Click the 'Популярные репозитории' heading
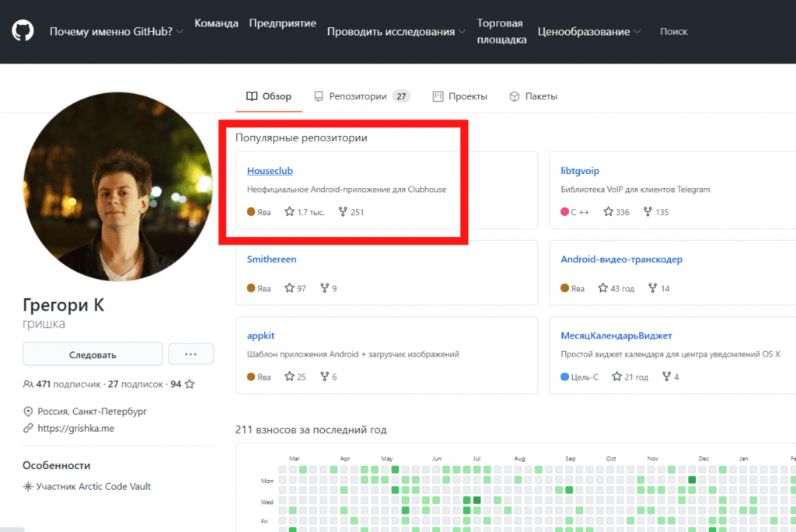 302,138
